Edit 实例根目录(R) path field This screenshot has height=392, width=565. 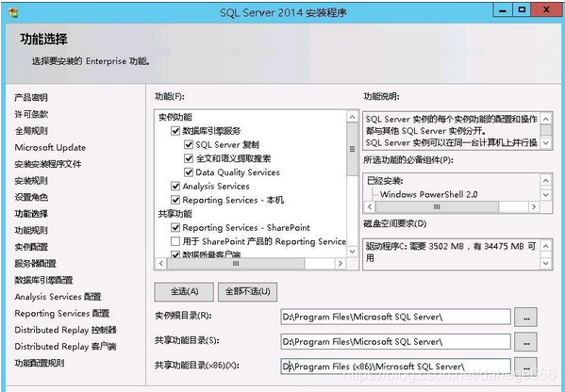[x=395, y=318]
